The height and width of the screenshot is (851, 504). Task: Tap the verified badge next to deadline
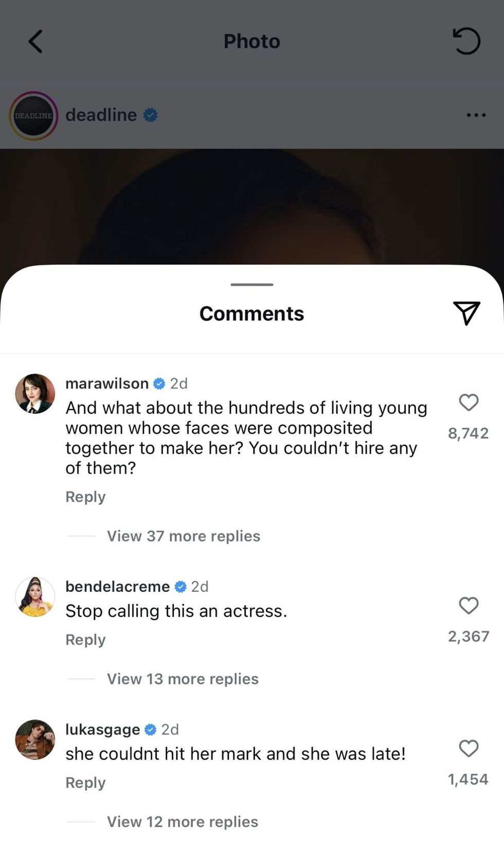150,115
